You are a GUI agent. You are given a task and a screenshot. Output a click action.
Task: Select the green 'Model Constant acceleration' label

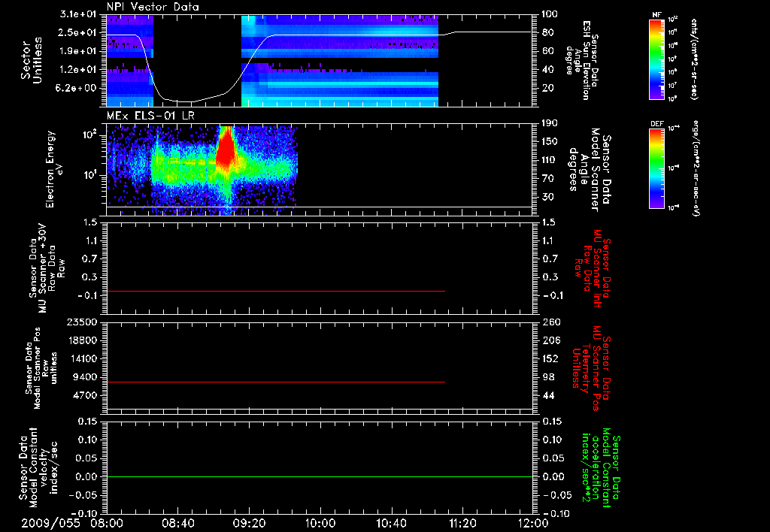[x=601, y=467]
